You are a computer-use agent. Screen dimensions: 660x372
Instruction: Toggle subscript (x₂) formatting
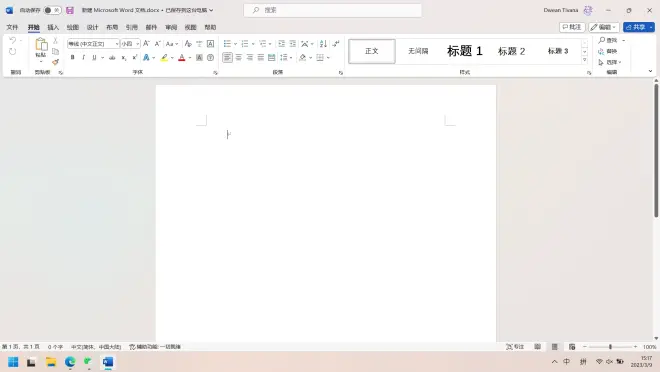124,58
